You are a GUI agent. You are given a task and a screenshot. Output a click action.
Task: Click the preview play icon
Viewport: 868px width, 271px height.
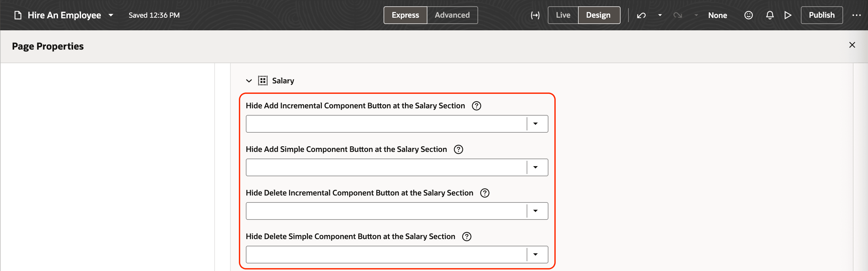tap(787, 15)
